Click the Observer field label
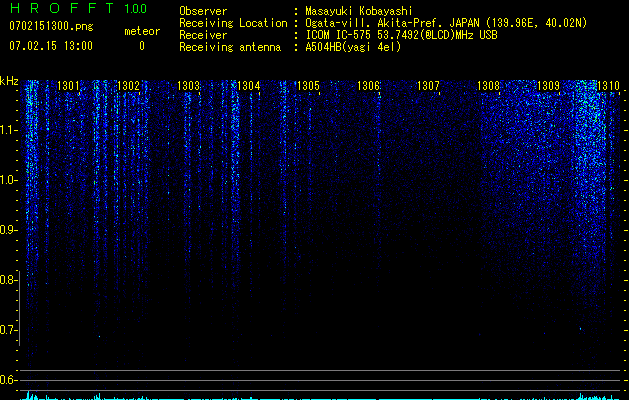Image resolution: width=629 pixels, height=400 pixels. point(203,11)
